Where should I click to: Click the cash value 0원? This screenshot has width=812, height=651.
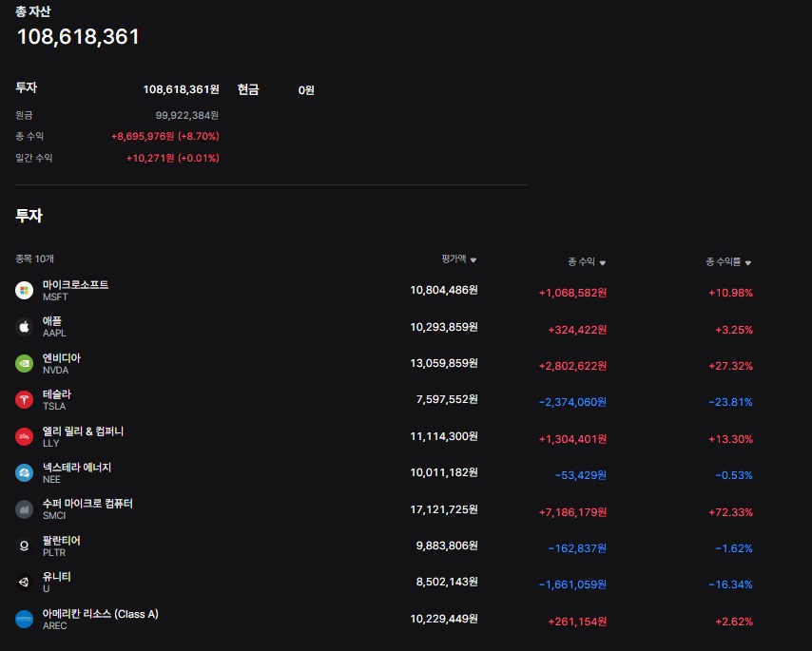[306, 90]
